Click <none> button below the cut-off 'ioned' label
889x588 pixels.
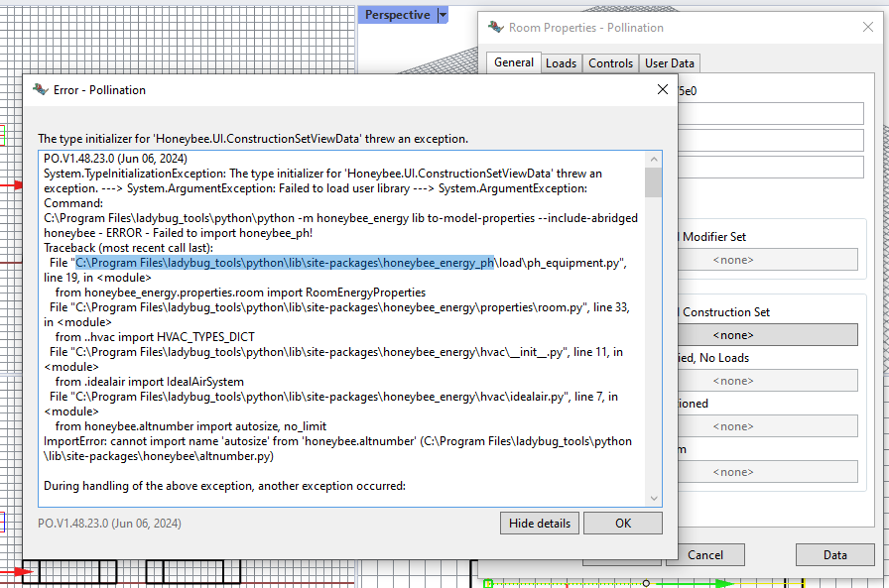(x=768, y=426)
